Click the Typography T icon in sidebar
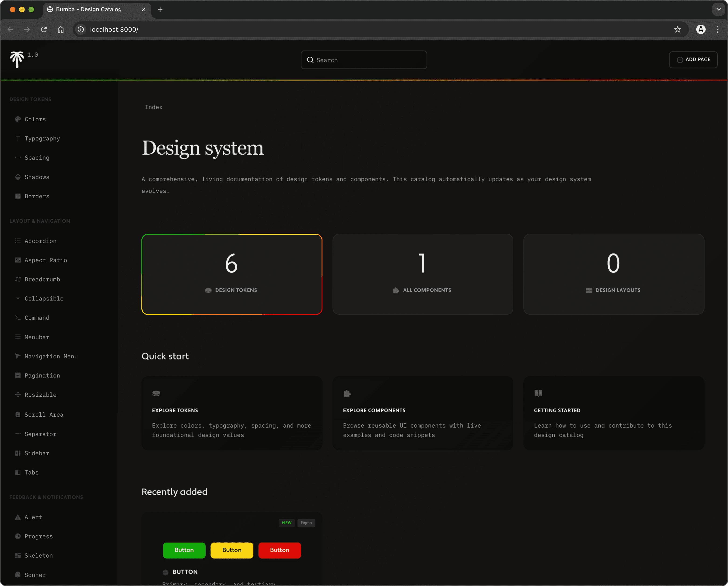Viewport: 728px width, 586px height. tap(18, 138)
